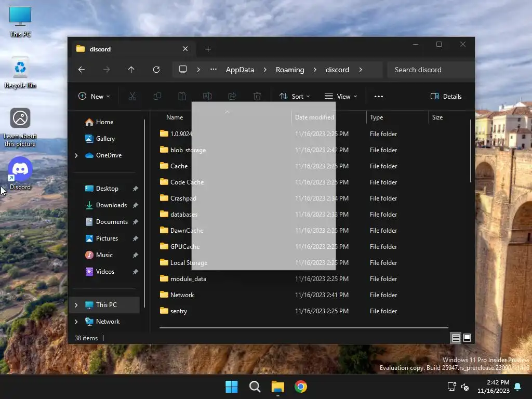Open the notification bell in system tray
Screen dimensions: 532x399
point(518,387)
